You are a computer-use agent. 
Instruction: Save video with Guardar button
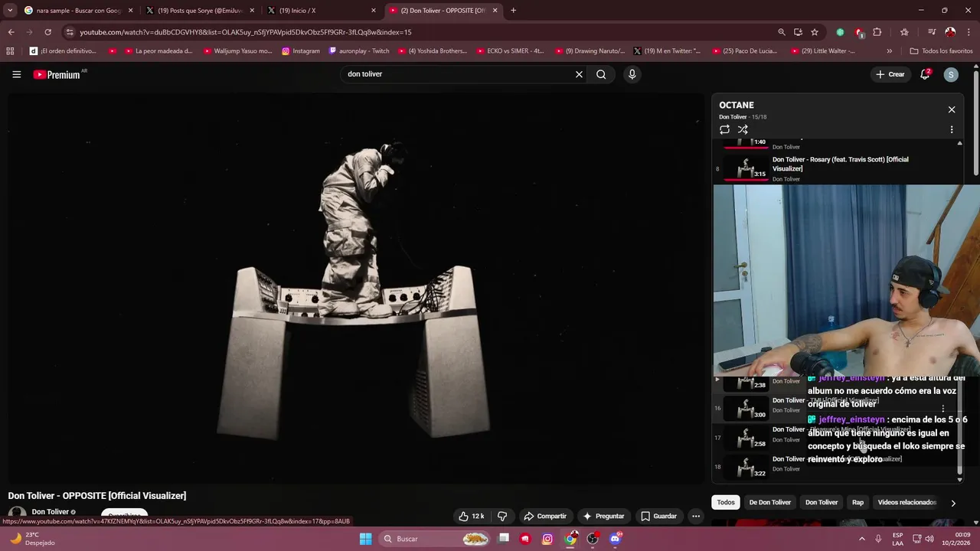click(659, 516)
